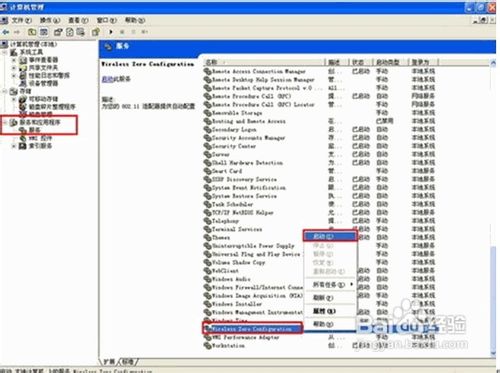
Task: Expand the 性能日志和警报 tree node
Action: tap(14, 76)
